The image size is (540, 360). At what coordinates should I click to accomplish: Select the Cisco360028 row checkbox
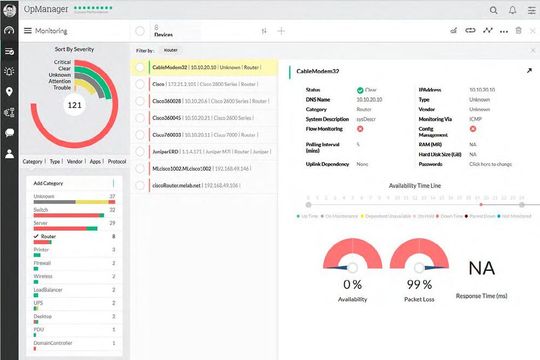coord(140,101)
